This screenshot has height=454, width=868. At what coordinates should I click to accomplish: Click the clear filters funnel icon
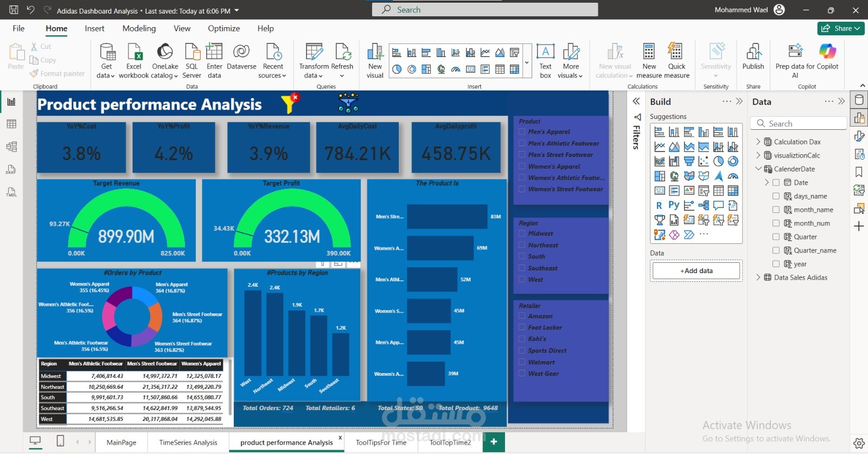[x=290, y=102]
